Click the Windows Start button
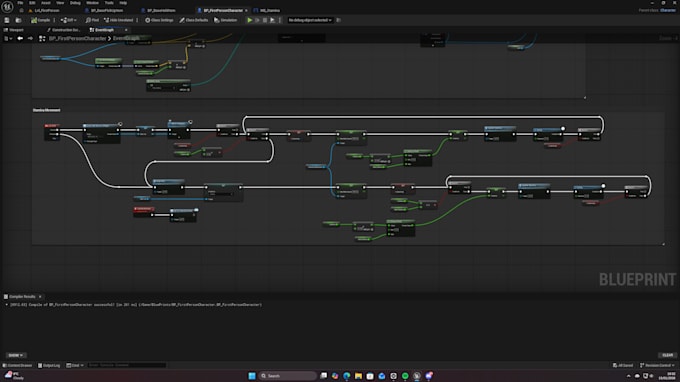Image resolution: width=680 pixels, height=382 pixels. 252,376
